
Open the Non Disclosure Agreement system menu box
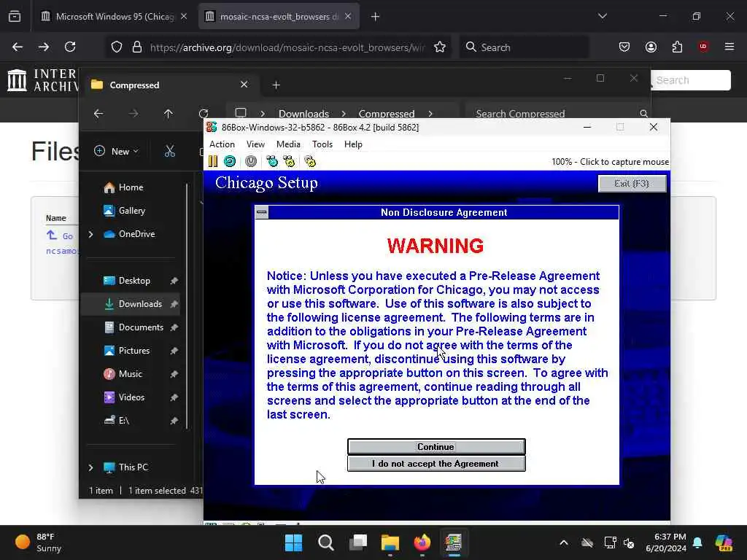262,212
